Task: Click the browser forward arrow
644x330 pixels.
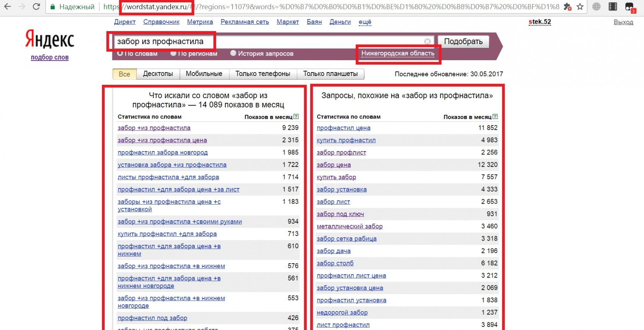Action: coord(22,7)
